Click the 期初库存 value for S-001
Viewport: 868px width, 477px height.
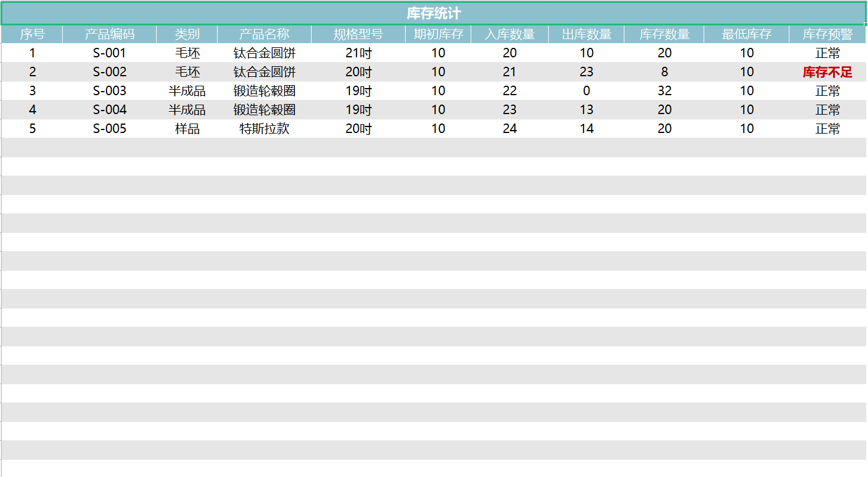[438, 53]
